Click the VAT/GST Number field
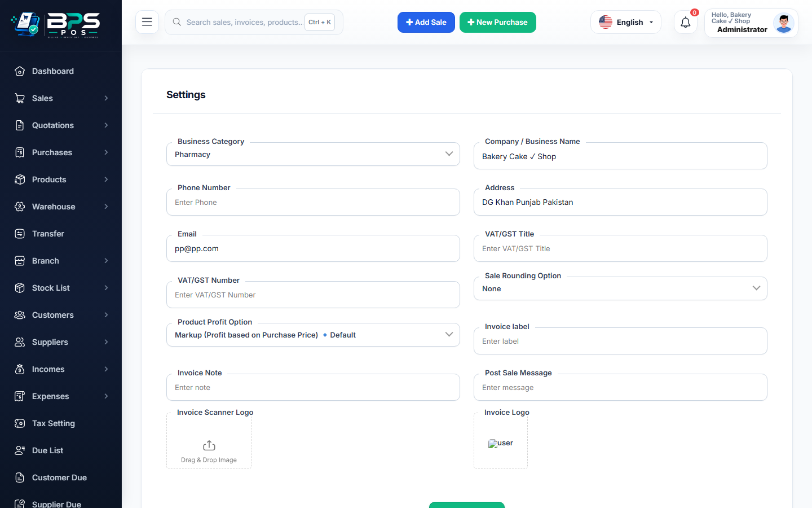The height and width of the screenshot is (508, 812). click(x=313, y=295)
